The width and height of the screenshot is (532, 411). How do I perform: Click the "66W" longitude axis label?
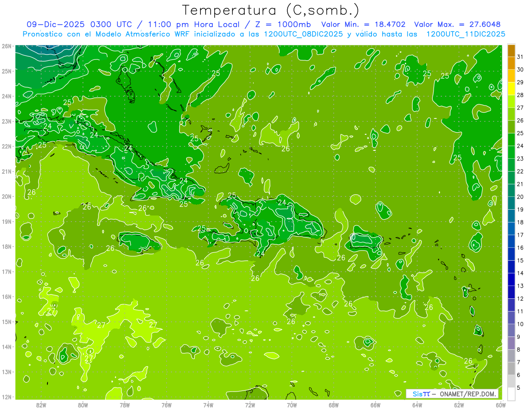click(376, 405)
